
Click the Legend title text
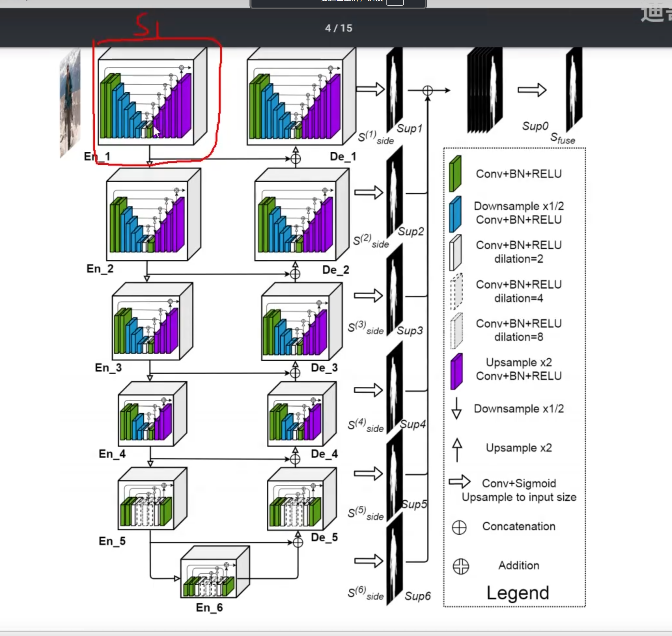[517, 593]
